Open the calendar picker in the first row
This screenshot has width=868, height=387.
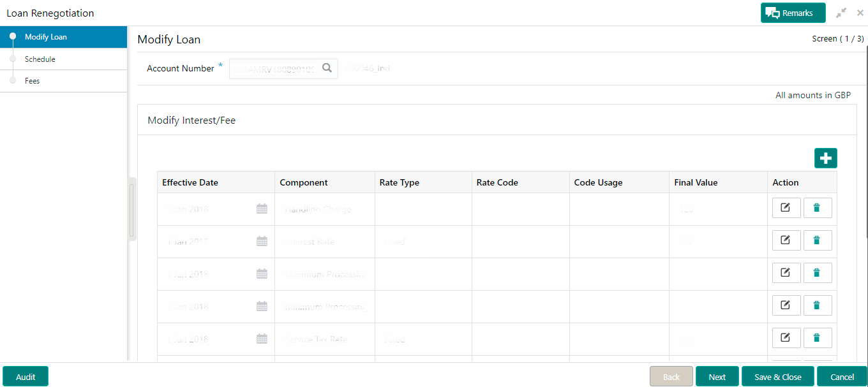(262, 208)
